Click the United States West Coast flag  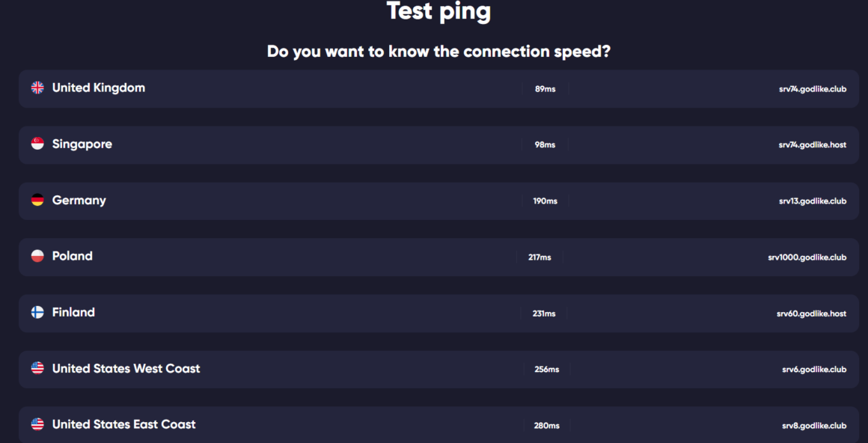point(37,368)
